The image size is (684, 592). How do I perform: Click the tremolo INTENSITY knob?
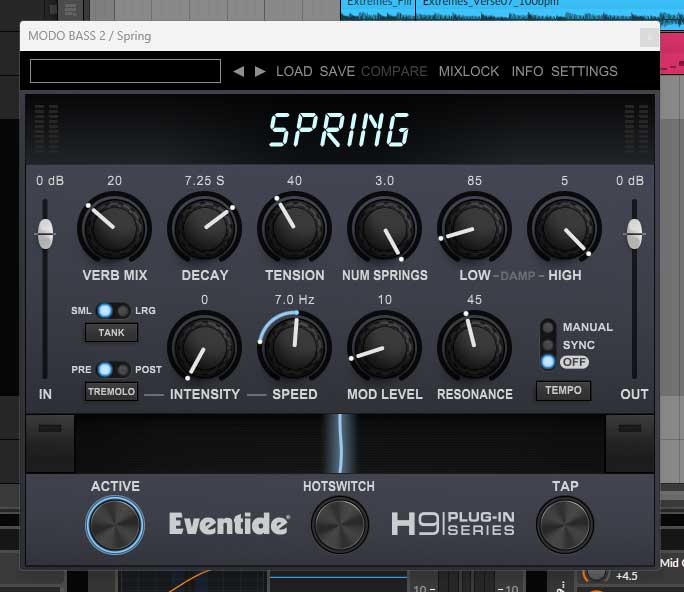click(204, 347)
